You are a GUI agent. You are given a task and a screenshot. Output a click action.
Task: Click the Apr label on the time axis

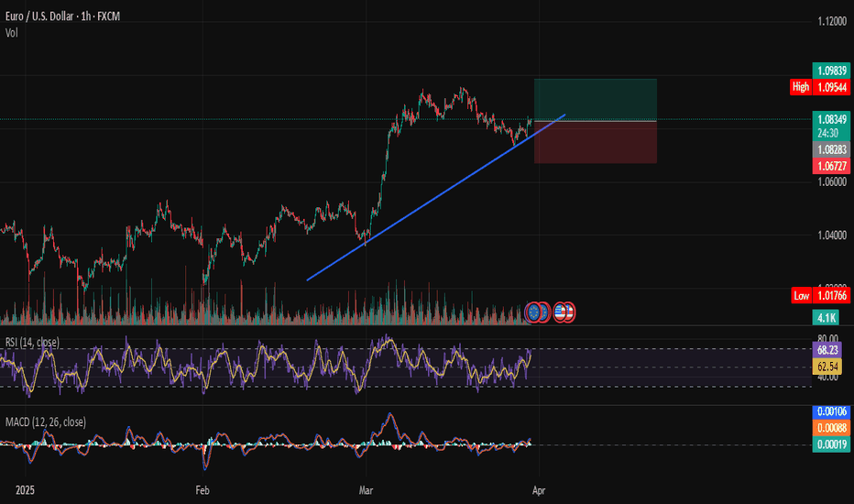539,490
